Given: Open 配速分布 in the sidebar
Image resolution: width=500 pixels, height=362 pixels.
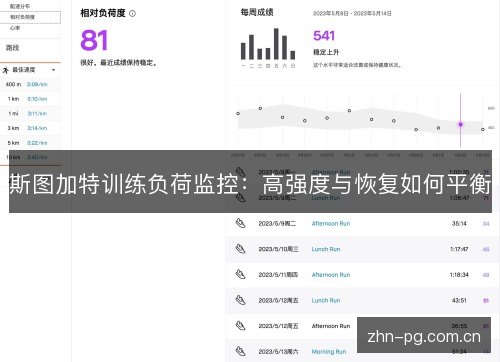Looking at the screenshot, I should [x=20, y=6].
